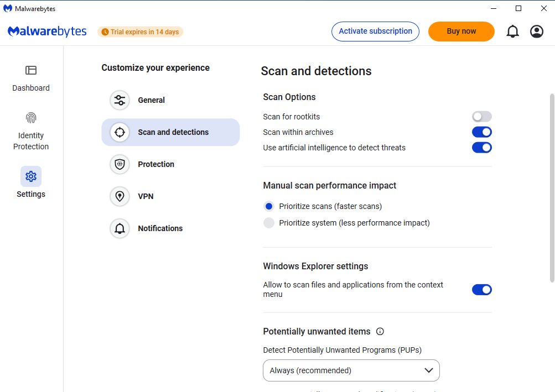Select Scan and detections menu item
This screenshot has width=555, height=392.
click(170, 132)
